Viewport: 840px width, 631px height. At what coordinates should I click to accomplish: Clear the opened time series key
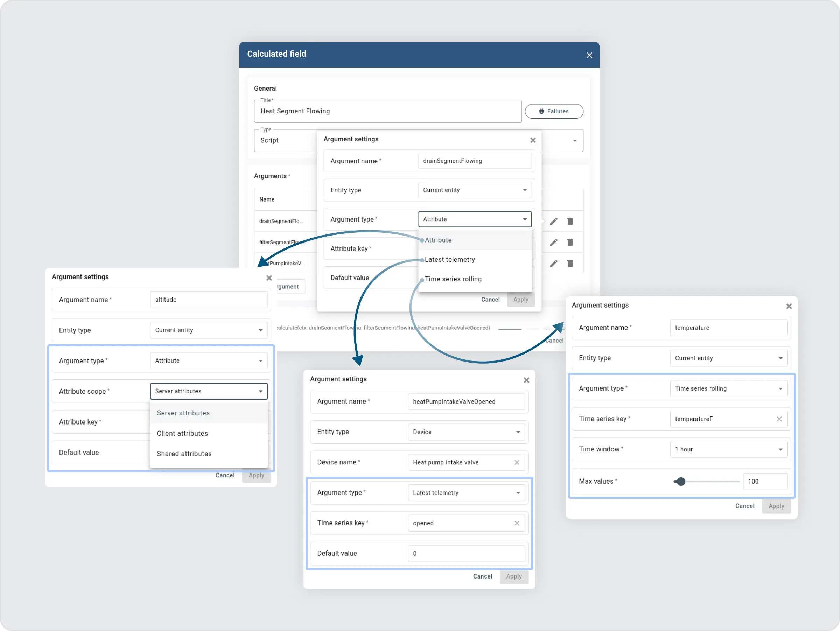click(x=517, y=523)
